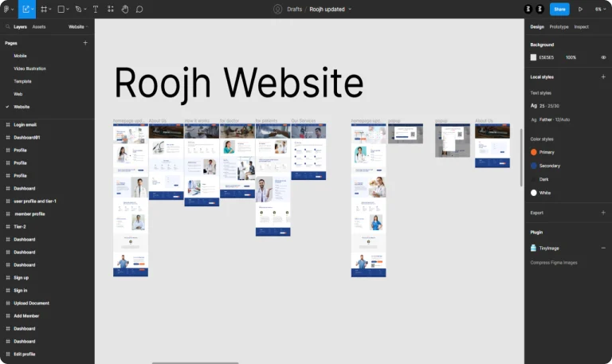
Task: Click the frame icon beside Edit profile
Action: coord(8,354)
